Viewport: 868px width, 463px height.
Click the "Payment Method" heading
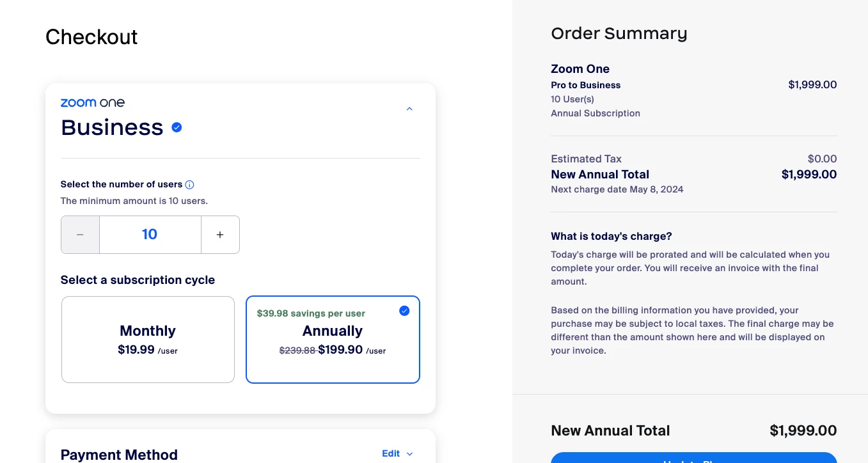pyautogui.click(x=119, y=455)
